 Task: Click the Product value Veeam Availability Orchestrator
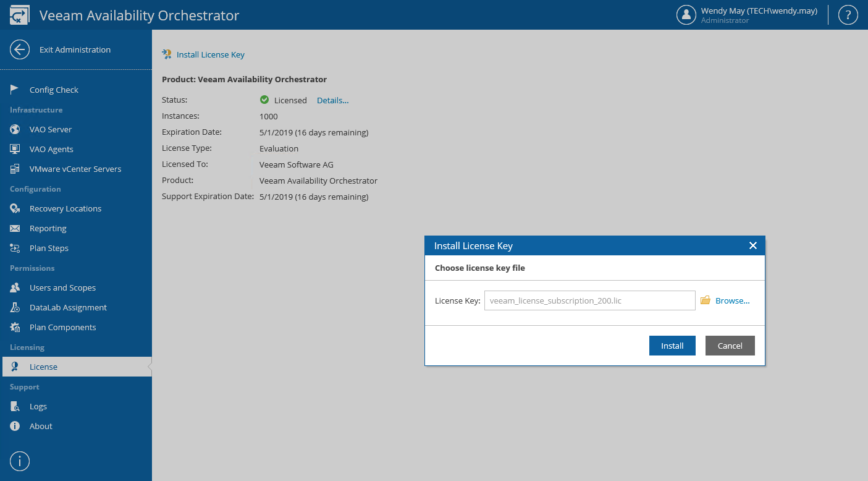(x=318, y=181)
